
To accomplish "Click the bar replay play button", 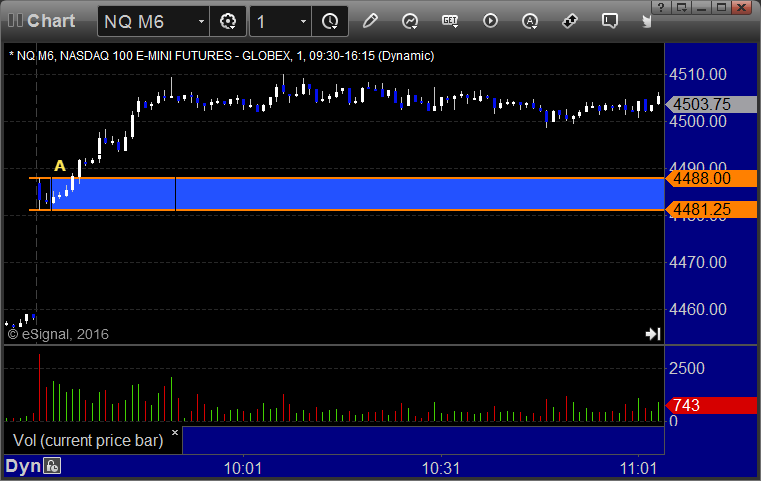I will [490, 21].
